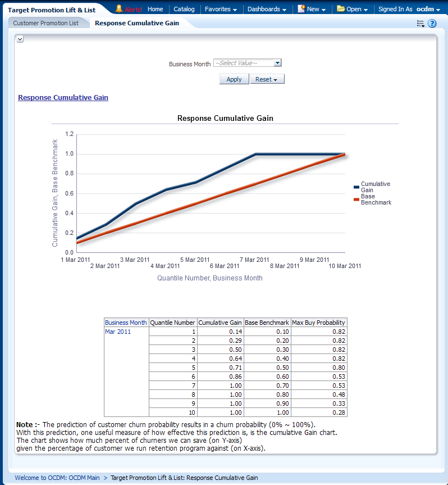Click the Alerts bell icon
Image resolution: width=448 pixels, height=485 pixels.
tap(119, 9)
